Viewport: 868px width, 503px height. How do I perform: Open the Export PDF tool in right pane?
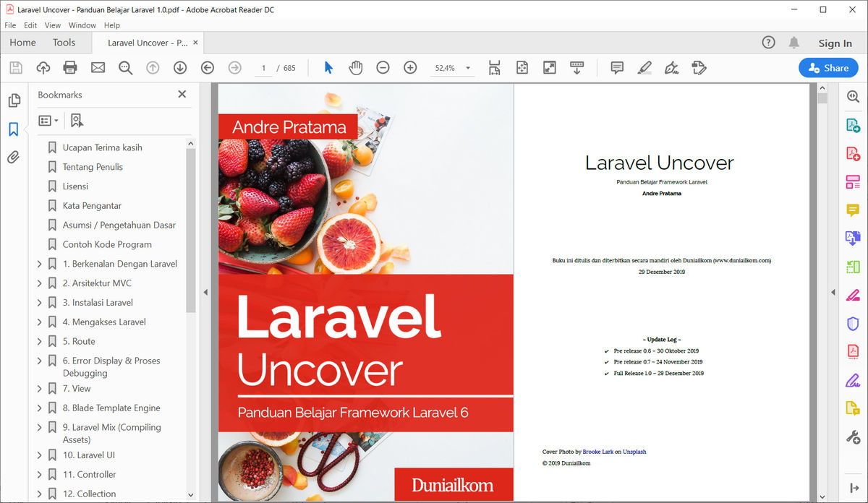click(x=853, y=125)
